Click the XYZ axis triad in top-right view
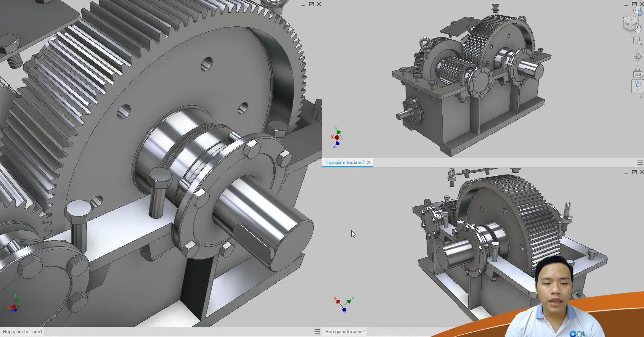This screenshot has width=644, height=337. coord(336,138)
